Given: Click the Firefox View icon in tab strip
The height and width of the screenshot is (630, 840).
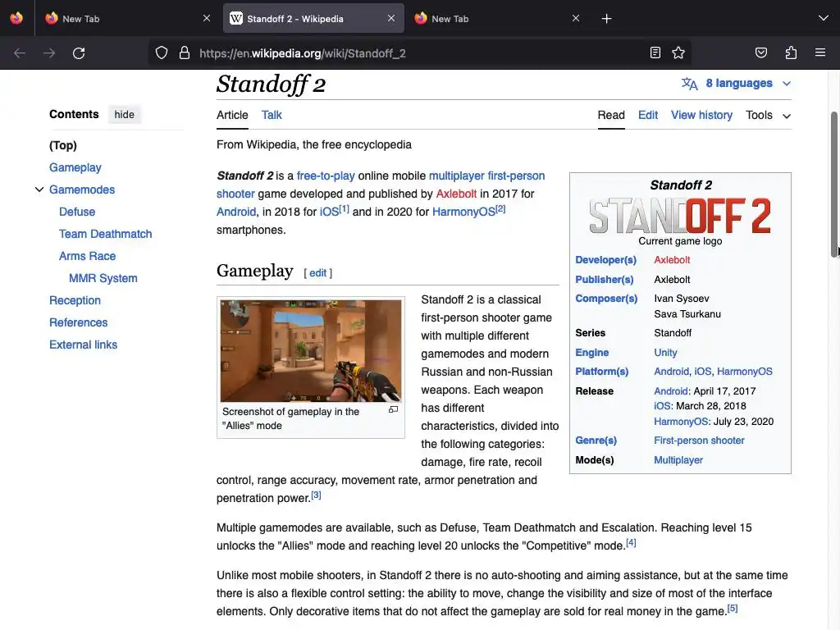Looking at the screenshot, I should coord(16,18).
